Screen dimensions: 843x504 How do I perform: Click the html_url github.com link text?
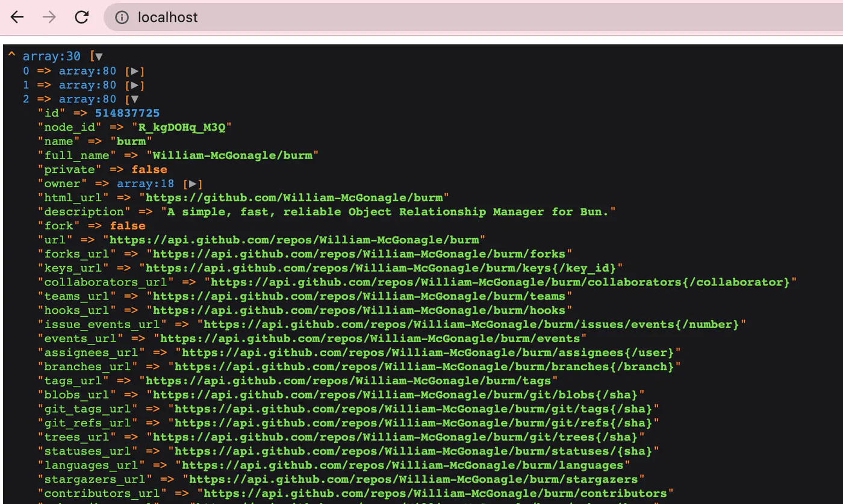(x=294, y=198)
